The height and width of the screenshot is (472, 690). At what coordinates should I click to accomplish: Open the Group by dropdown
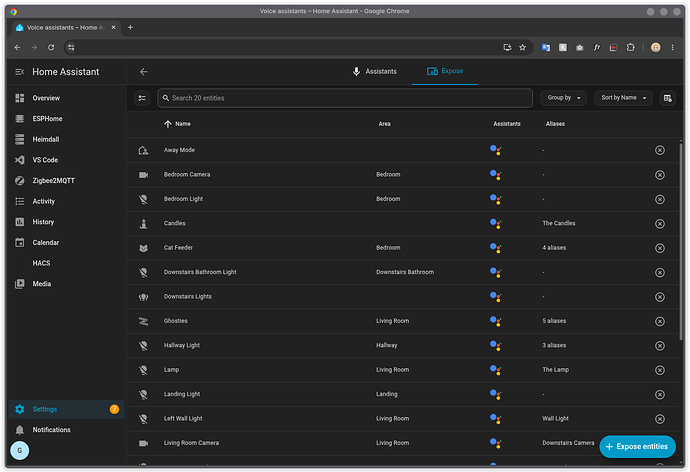[x=564, y=98]
